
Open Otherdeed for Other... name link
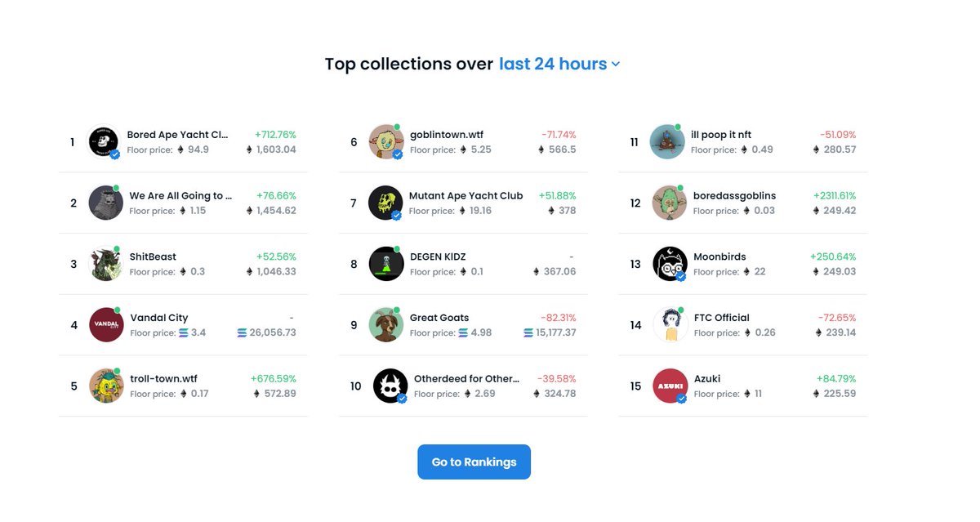[x=466, y=379]
